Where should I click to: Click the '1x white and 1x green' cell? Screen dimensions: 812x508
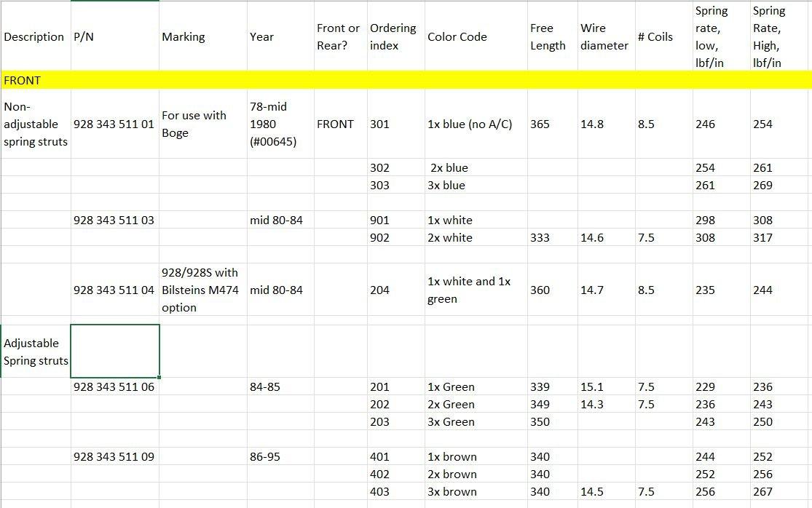point(469,290)
